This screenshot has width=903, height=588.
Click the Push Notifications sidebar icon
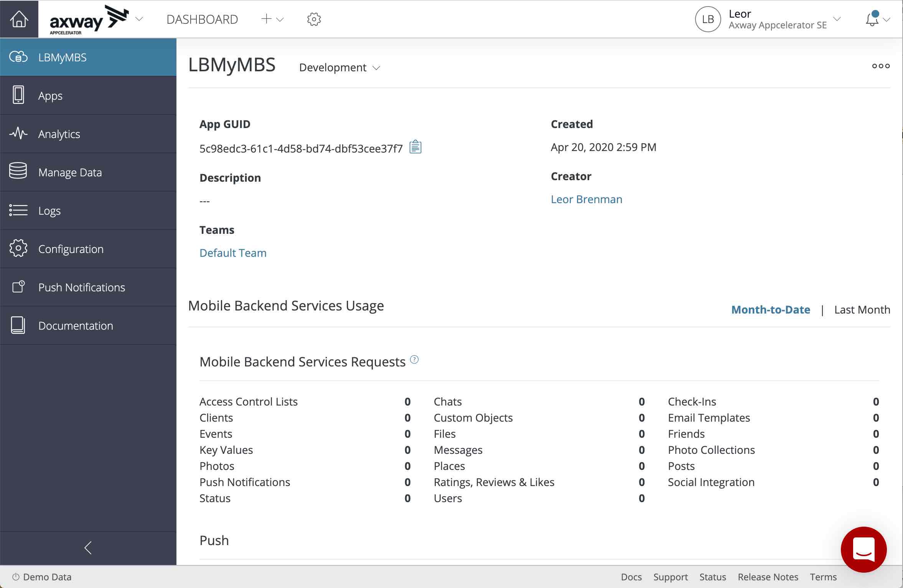pyautogui.click(x=18, y=286)
